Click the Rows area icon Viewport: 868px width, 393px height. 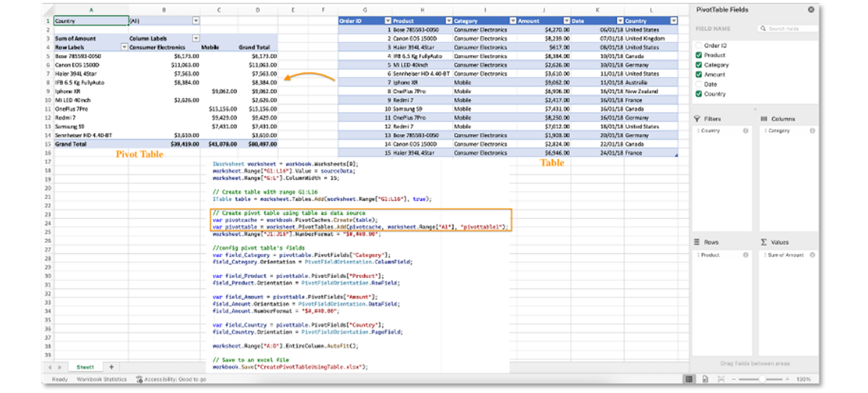(x=697, y=242)
